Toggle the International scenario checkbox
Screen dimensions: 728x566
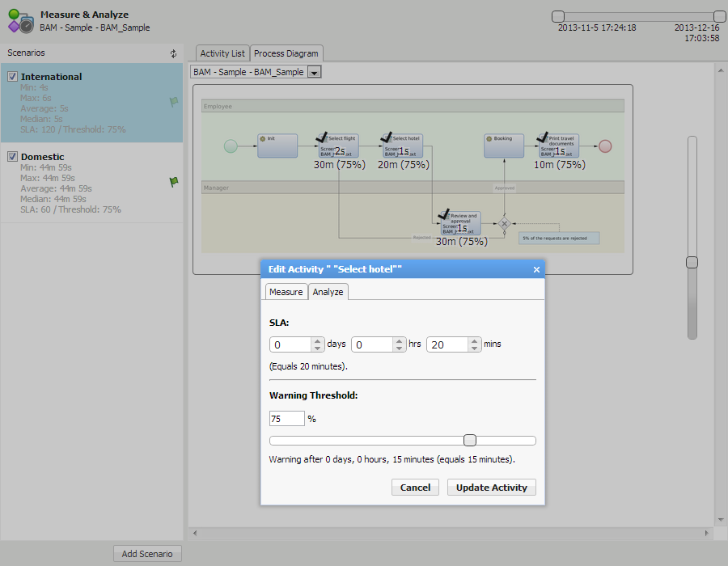[12, 77]
